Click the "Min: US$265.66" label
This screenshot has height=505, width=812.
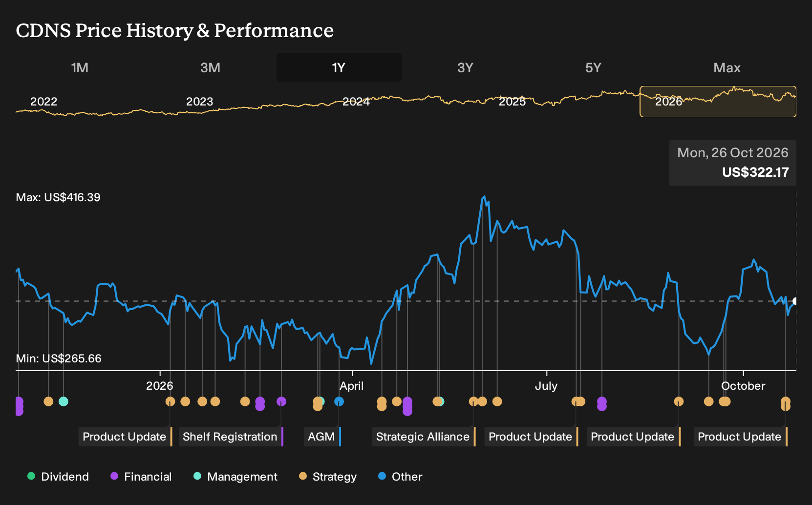pyautogui.click(x=59, y=358)
